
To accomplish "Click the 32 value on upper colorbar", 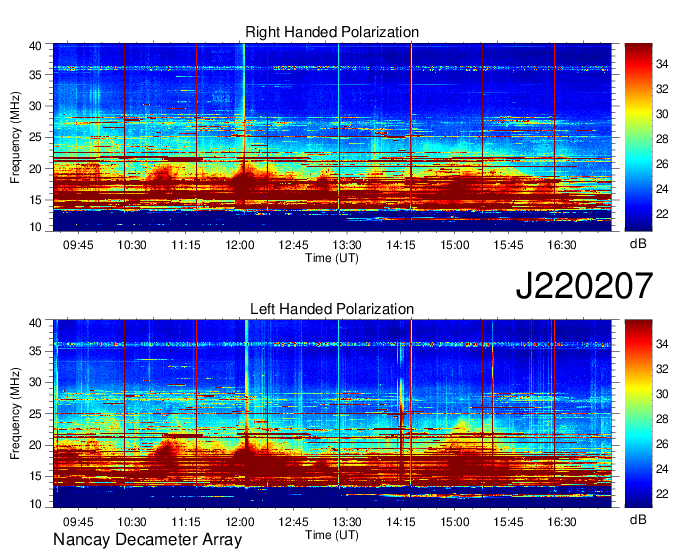I will click(662, 89).
